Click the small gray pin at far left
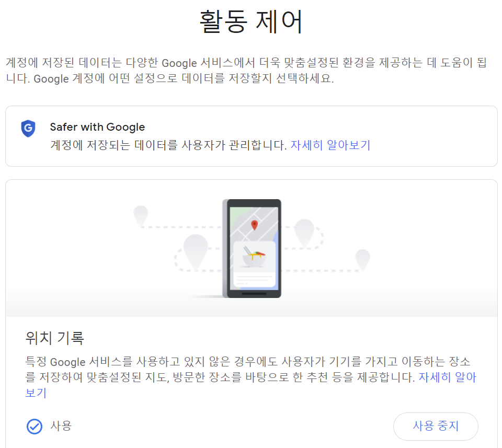The width and height of the screenshot is (502, 448). click(141, 216)
